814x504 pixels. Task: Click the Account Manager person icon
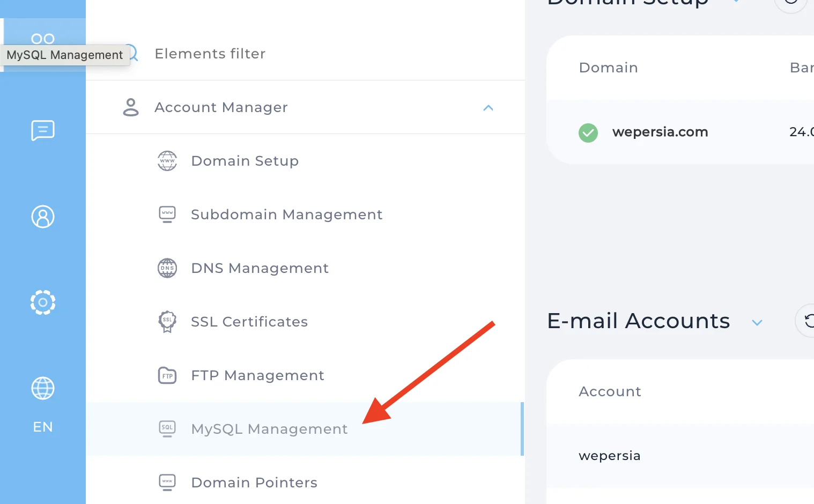tap(131, 107)
